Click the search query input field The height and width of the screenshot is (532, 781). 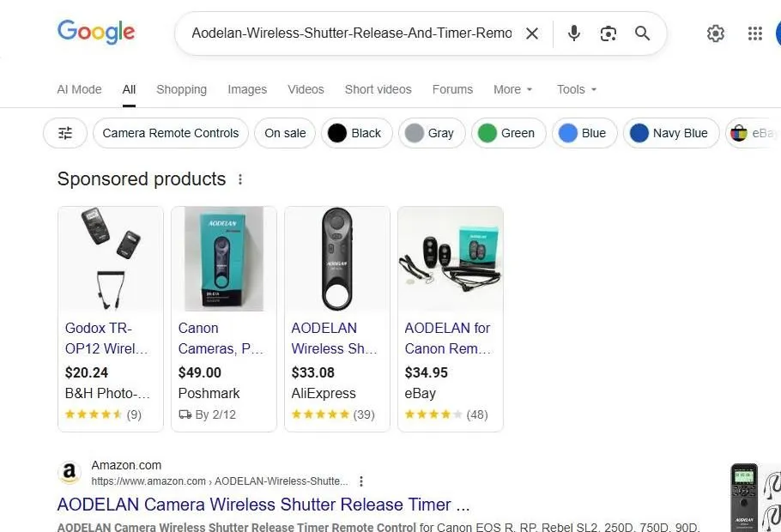pyautogui.click(x=352, y=33)
